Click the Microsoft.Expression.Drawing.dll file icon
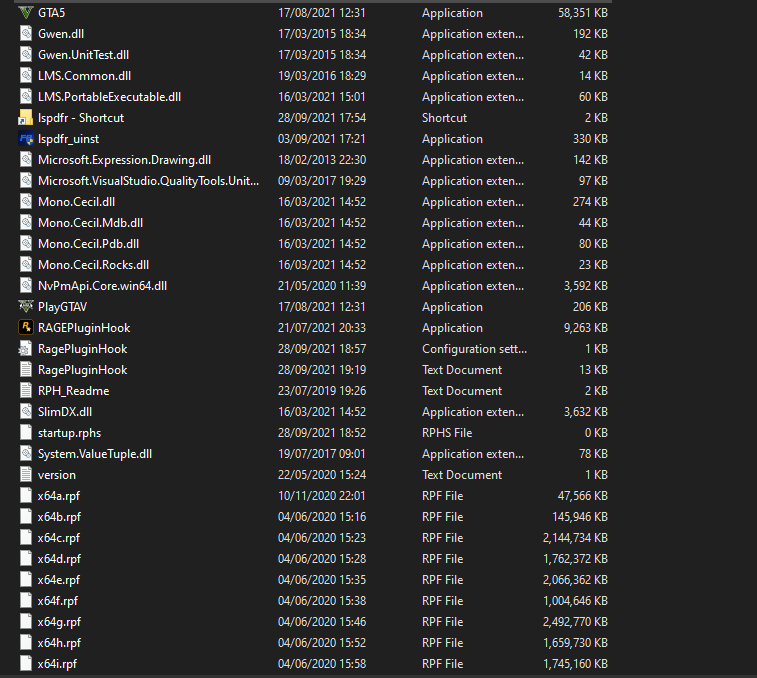The height and width of the screenshot is (678, 757). point(26,159)
